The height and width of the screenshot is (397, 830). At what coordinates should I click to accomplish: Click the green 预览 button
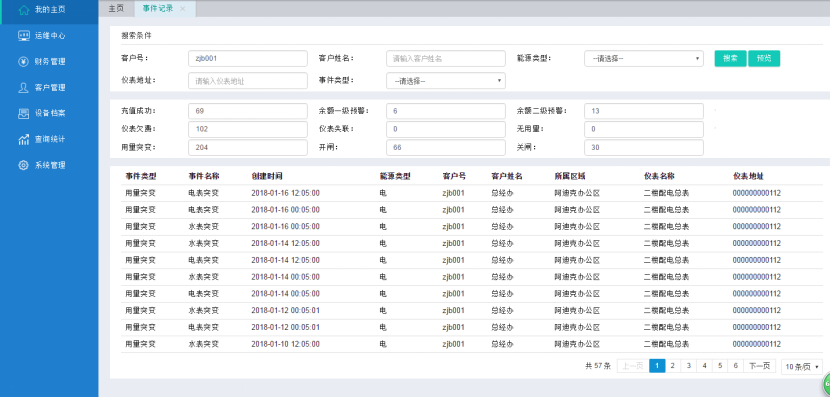pos(764,59)
